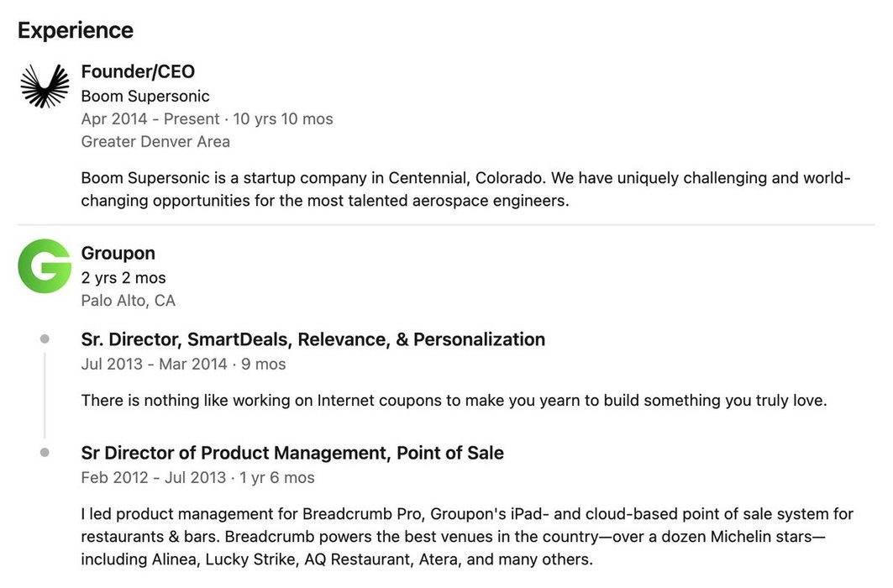Click the Internet coupons description sentence
893x588 pixels.
tap(454, 401)
